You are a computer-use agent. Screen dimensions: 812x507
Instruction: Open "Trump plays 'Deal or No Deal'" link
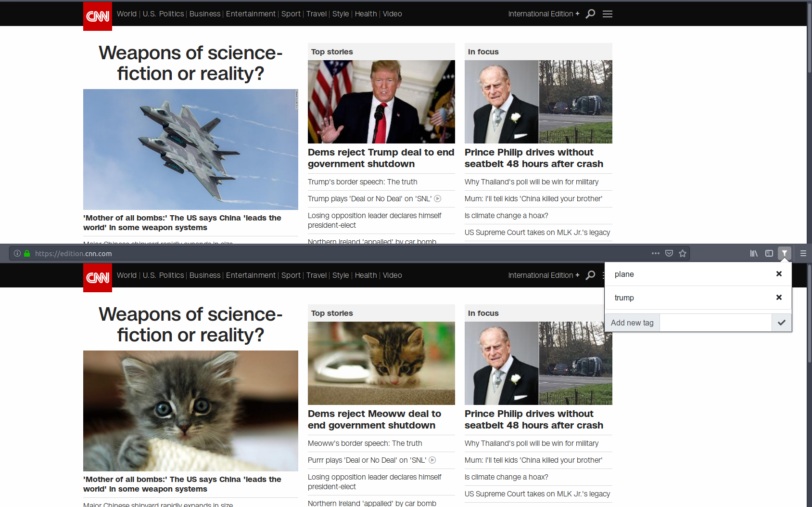tap(369, 198)
